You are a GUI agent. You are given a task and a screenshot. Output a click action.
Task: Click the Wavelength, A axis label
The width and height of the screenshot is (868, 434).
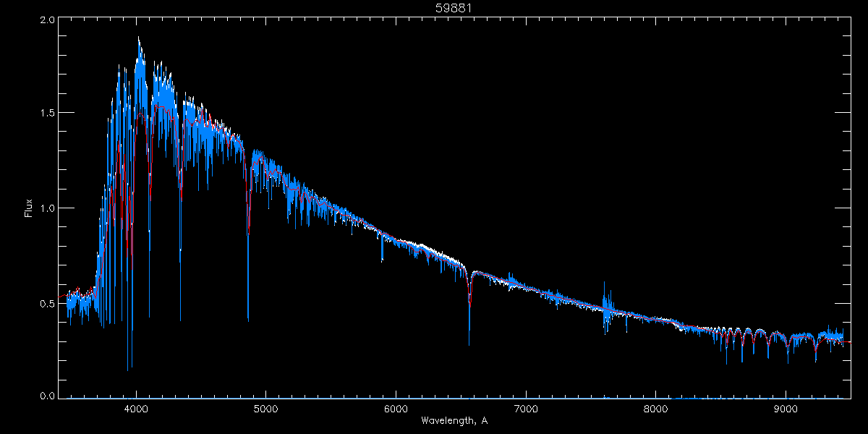[x=454, y=420]
